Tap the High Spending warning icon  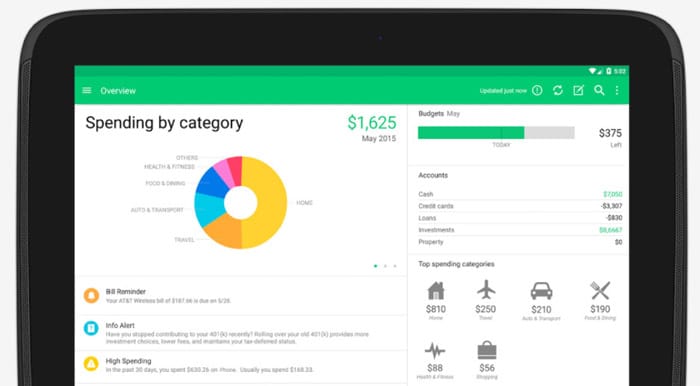(91, 364)
